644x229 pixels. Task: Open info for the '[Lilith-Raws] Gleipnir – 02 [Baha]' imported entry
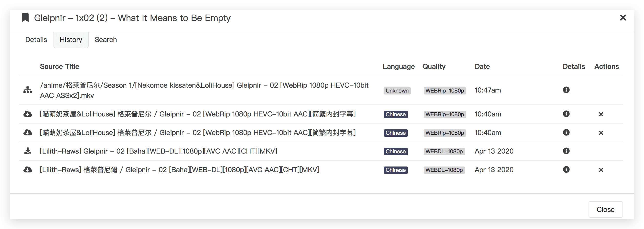tap(566, 151)
